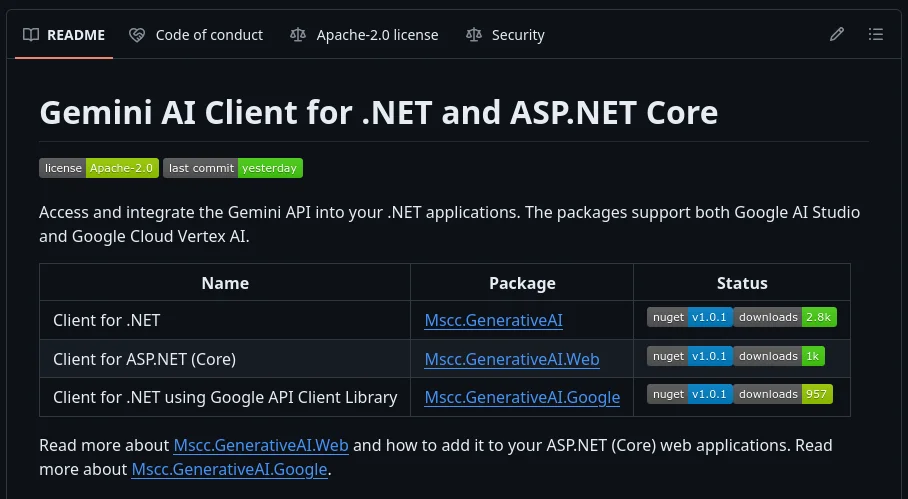Open Mscc.GenerativeAI.Google package link in table
Screen dimensions: 908x499
pyautogui.click(x=522, y=397)
